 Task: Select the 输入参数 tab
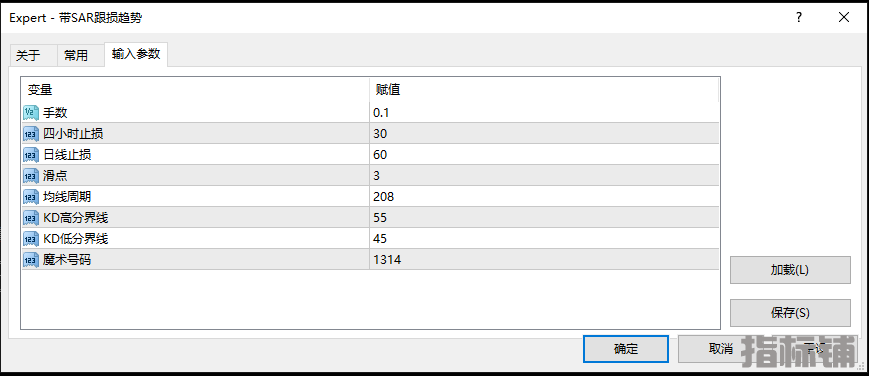pyautogui.click(x=136, y=54)
